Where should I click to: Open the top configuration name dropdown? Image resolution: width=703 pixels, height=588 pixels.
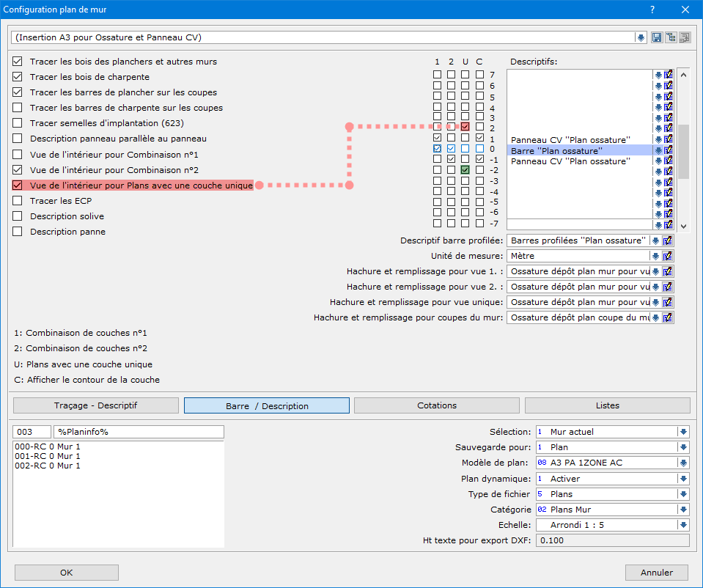coord(641,37)
